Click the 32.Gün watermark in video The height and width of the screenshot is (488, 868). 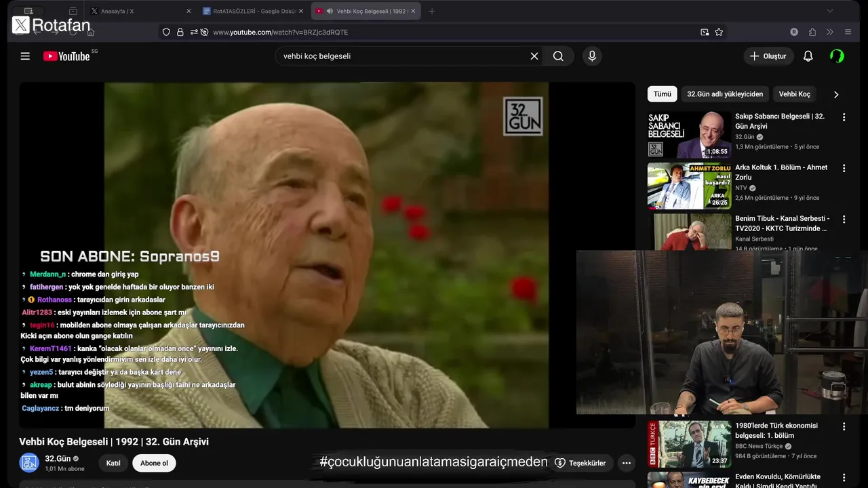point(523,116)
